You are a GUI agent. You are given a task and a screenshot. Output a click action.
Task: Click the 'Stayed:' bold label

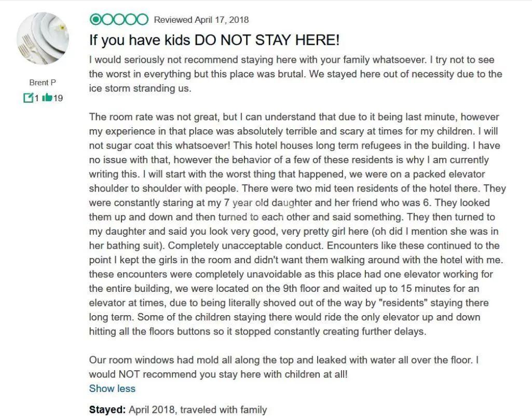pyautogui.click(x=107, y=410)
